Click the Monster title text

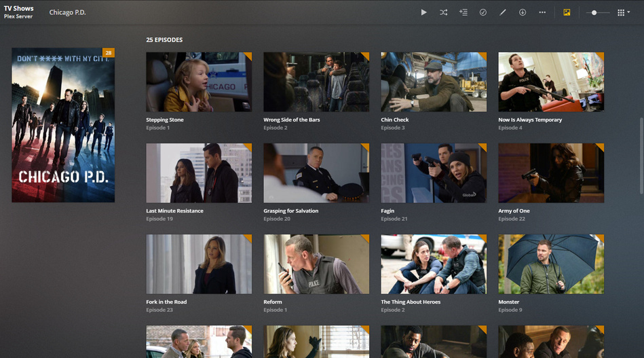509,302
